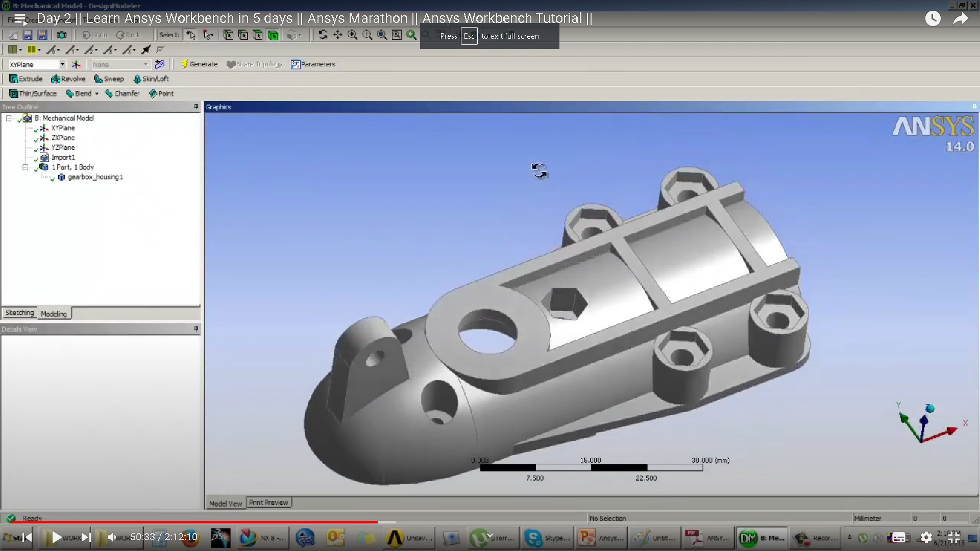Image resolution: width=980 pixels, height=551 pixels.
Task: Click the Generate button
Action: tap(199, 64)
